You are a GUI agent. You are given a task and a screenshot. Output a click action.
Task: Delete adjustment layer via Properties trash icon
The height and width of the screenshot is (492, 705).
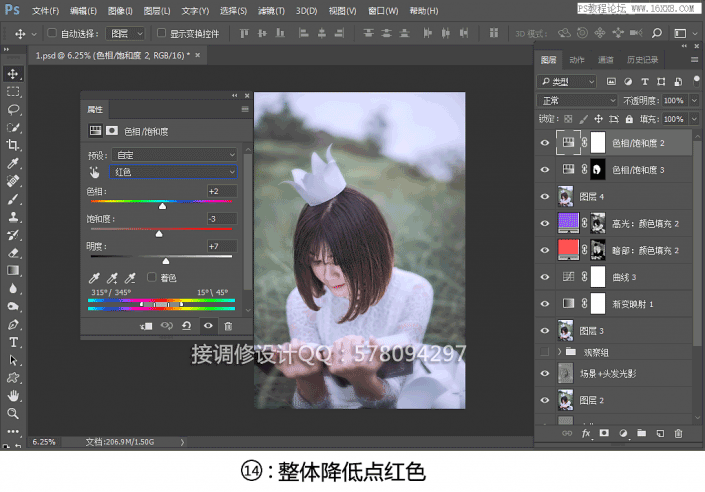[x=228, y=326]
